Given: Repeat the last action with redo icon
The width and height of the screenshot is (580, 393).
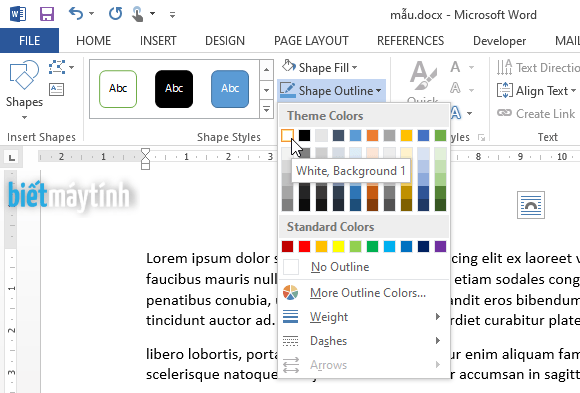Looking at the screenshot, I should click(115, 14).
